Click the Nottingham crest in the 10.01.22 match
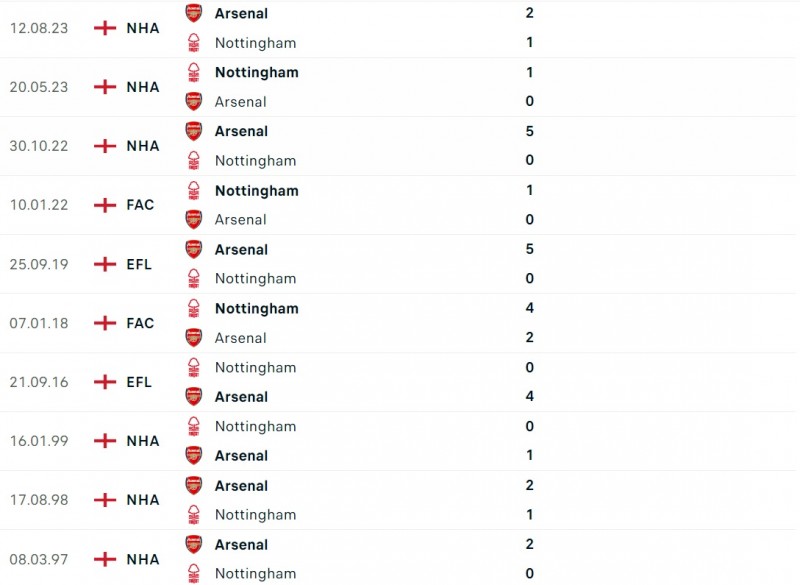This screenshot has height=585, width=800. click(x=193, y=190)
